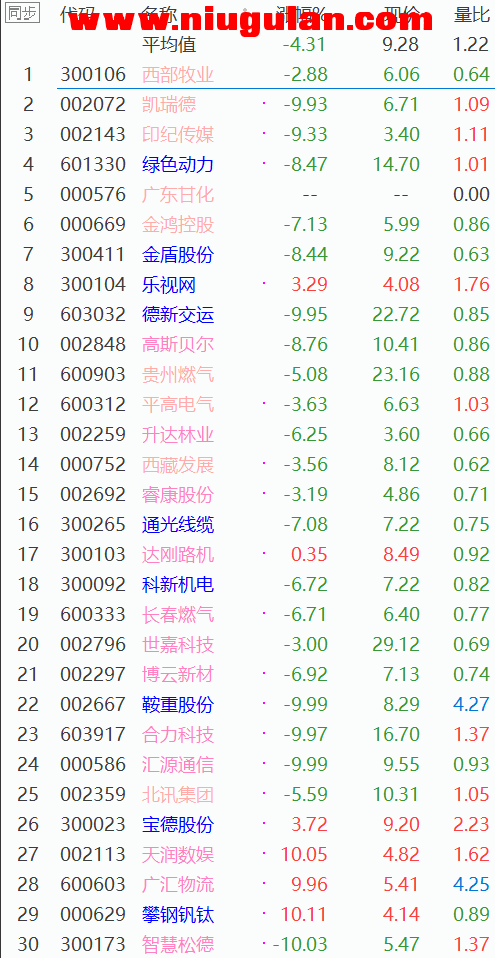Click the 同步 sync button
The image size is (495, 958).
pyautogui.click(x=22, y=13)
